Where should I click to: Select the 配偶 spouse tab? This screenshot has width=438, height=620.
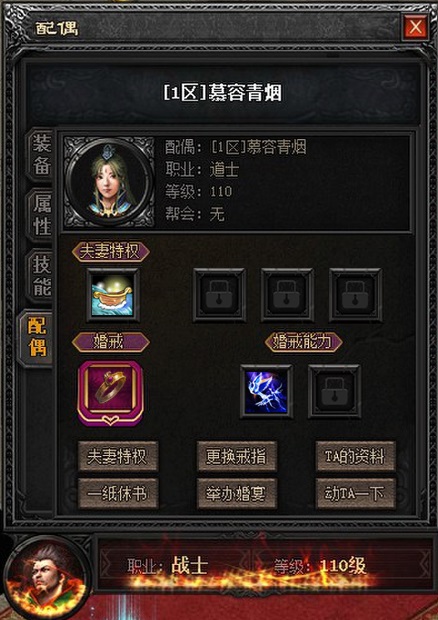[36, 338]
